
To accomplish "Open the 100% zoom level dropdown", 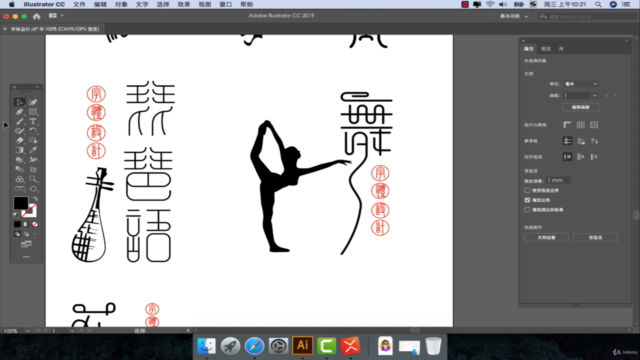I will tap(27, 331).
